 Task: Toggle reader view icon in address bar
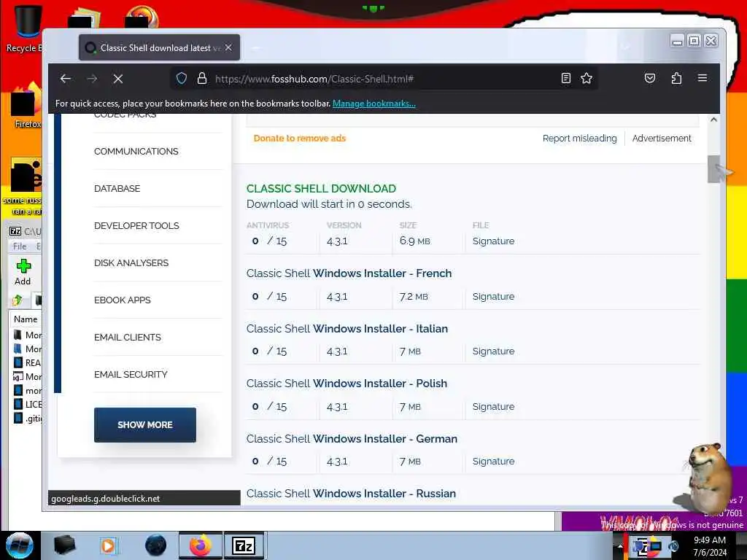click(x=565, y=78)
